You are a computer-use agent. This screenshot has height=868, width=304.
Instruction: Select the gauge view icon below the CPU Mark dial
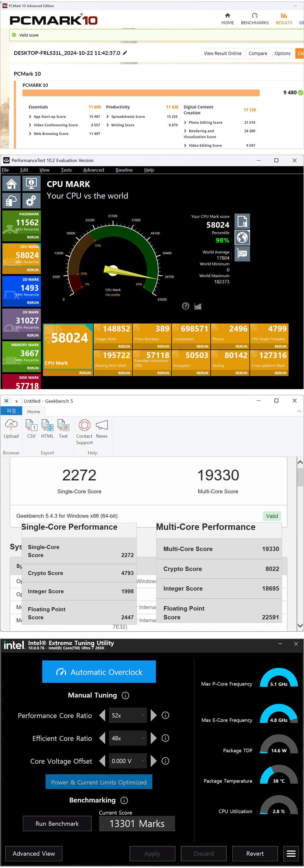pyautogui.click(x=186, y=306)
